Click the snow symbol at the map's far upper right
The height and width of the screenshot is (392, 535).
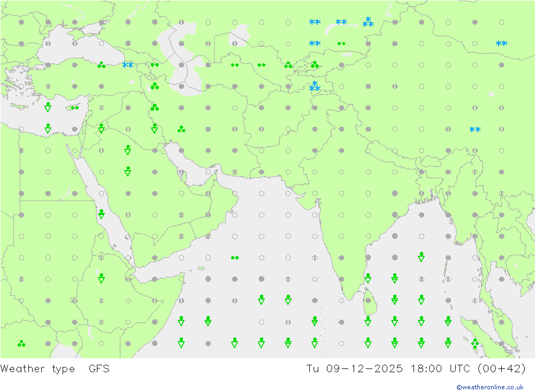click(x=502, y=43)
